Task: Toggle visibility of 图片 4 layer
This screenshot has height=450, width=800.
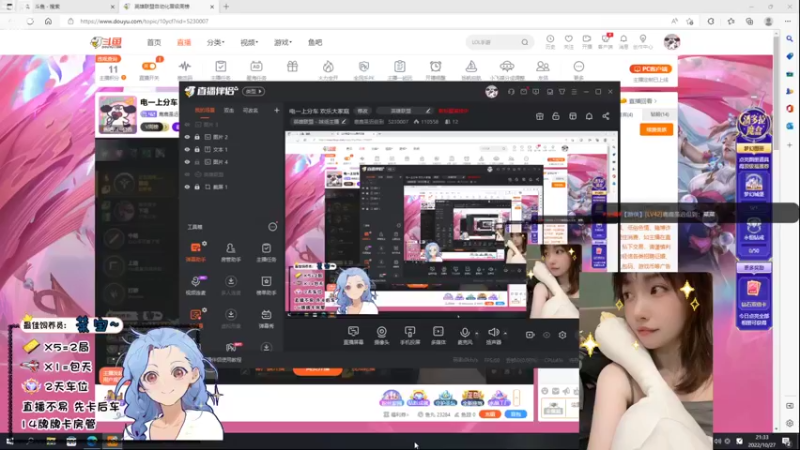Action: click(x=187, y=162)
